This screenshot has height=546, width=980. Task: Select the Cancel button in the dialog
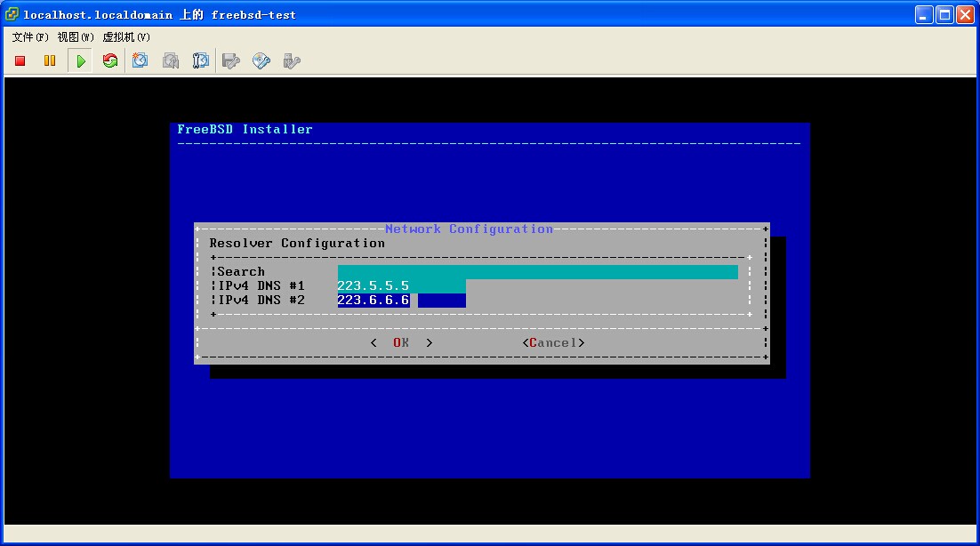pos(553,342)
